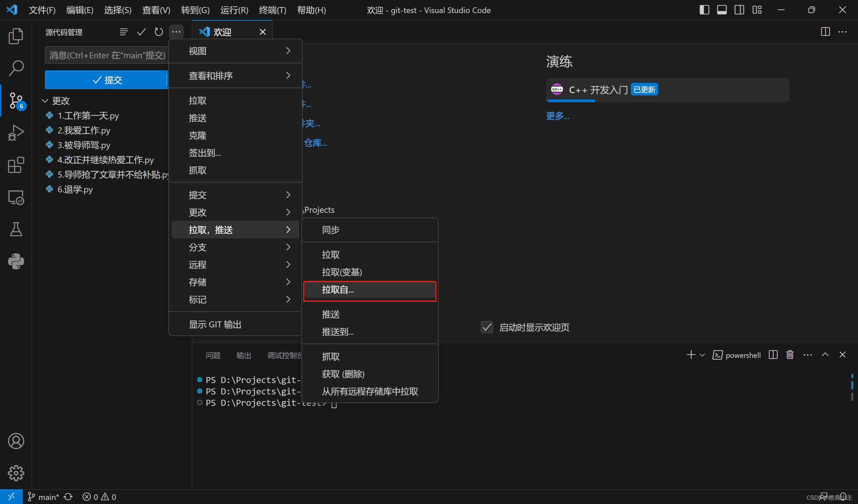
Task: Click the 更多... link under 演练
Action: (x=557, y=116)
